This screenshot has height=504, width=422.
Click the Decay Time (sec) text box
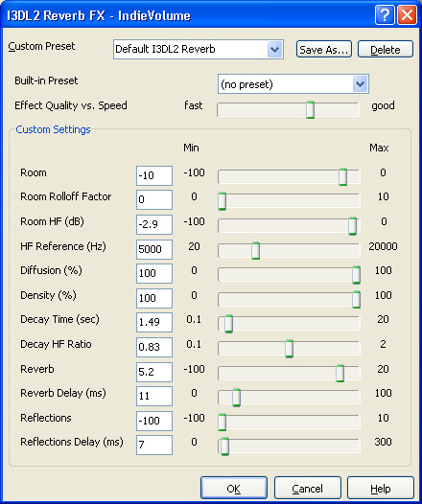click(154, 322)
